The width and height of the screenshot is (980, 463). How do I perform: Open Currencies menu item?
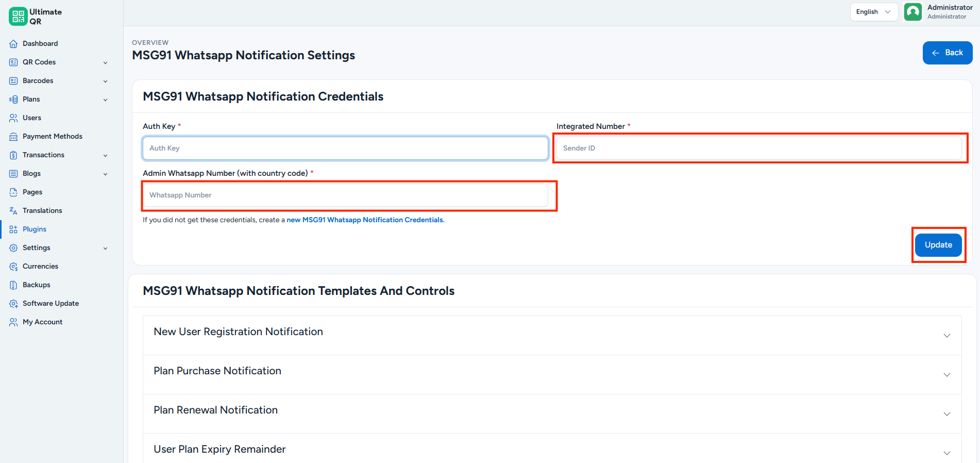[x=40, y=267]
